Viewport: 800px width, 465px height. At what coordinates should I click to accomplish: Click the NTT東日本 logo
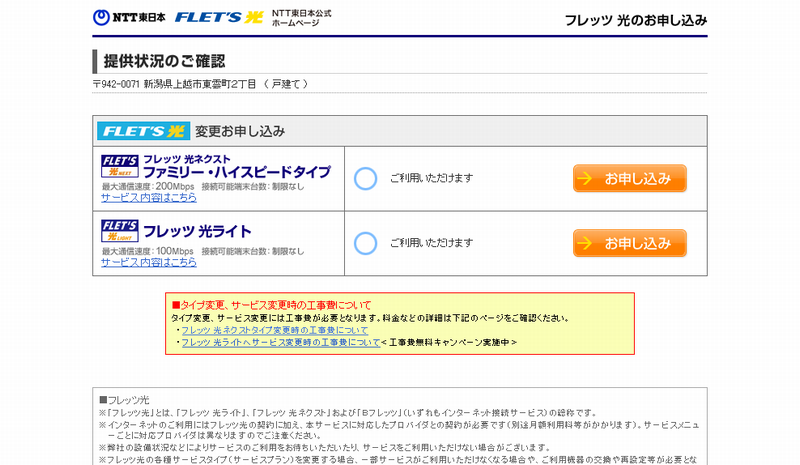click(x=129, y=17)
